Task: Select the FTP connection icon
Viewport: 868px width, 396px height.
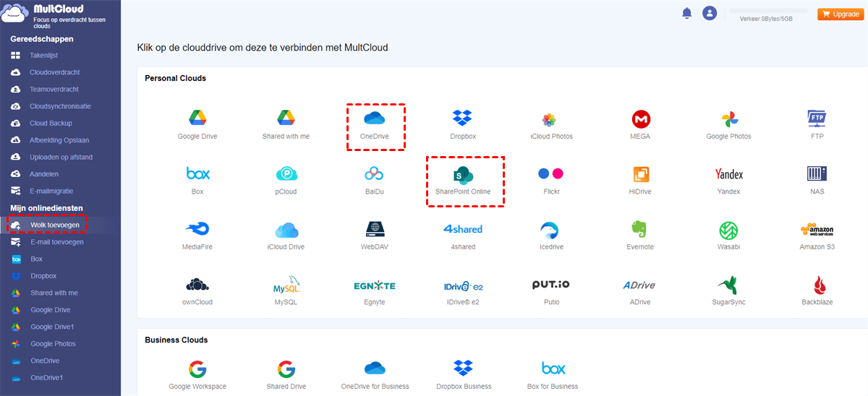Action: 817,119
